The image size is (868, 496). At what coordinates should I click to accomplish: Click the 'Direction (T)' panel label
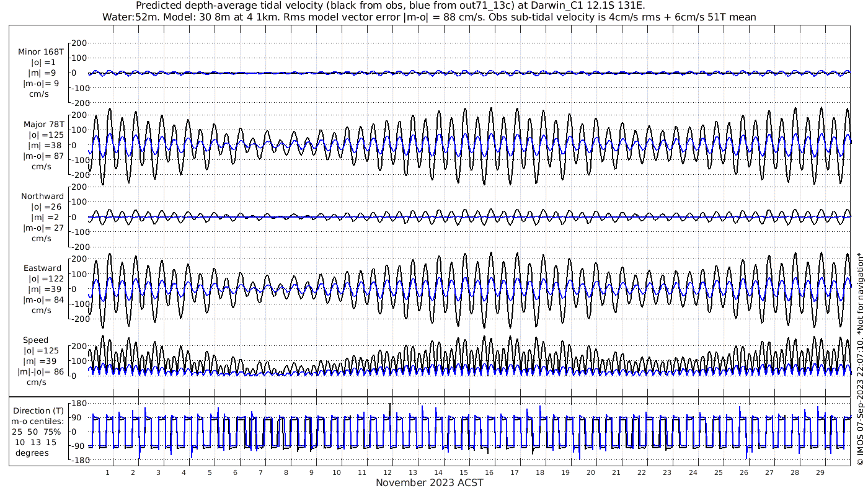pos(38,410)
